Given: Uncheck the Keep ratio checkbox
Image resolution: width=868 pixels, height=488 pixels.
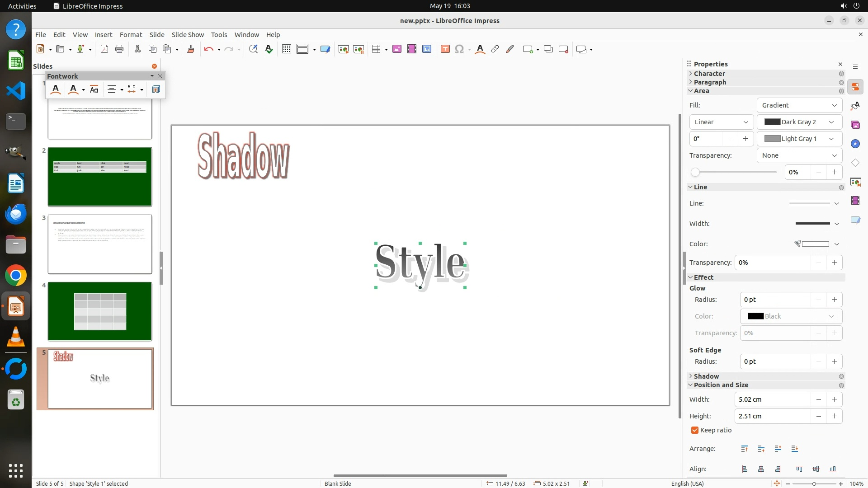Looking at the screenshot, I should (695, 430).
